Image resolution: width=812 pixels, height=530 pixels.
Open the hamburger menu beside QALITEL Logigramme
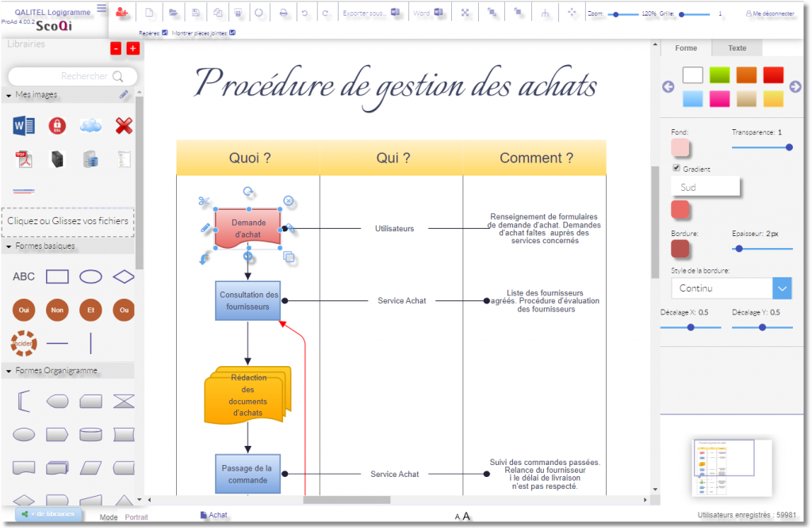(101, 8)
